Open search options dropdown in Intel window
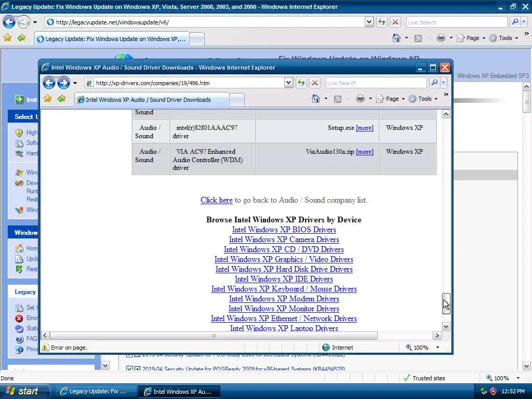The height and width of the screenshot is (399, 532). click(444, 83)
